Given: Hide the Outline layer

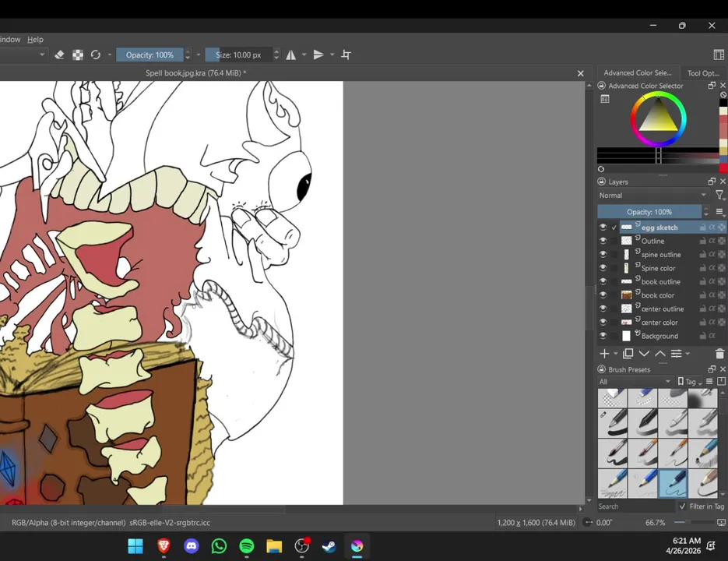Looking at the screenshot, I should pos(603,241).
